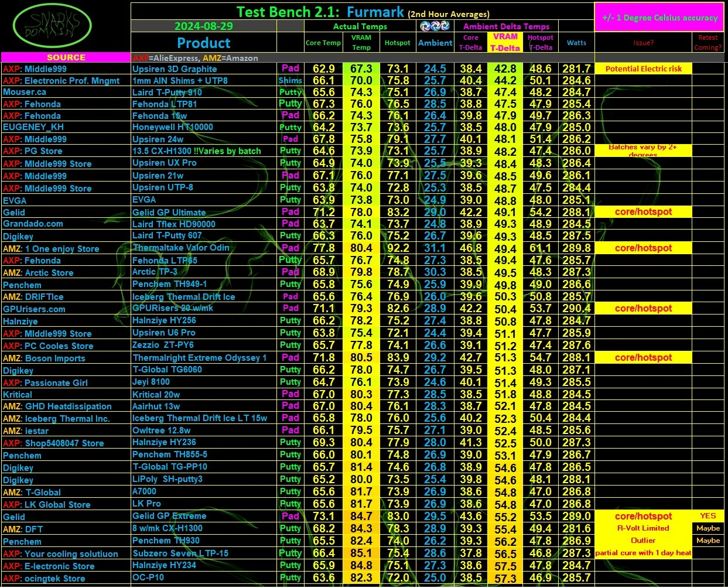Select the Laird T-Putty 607 product cell

click(x=204, y=235)
